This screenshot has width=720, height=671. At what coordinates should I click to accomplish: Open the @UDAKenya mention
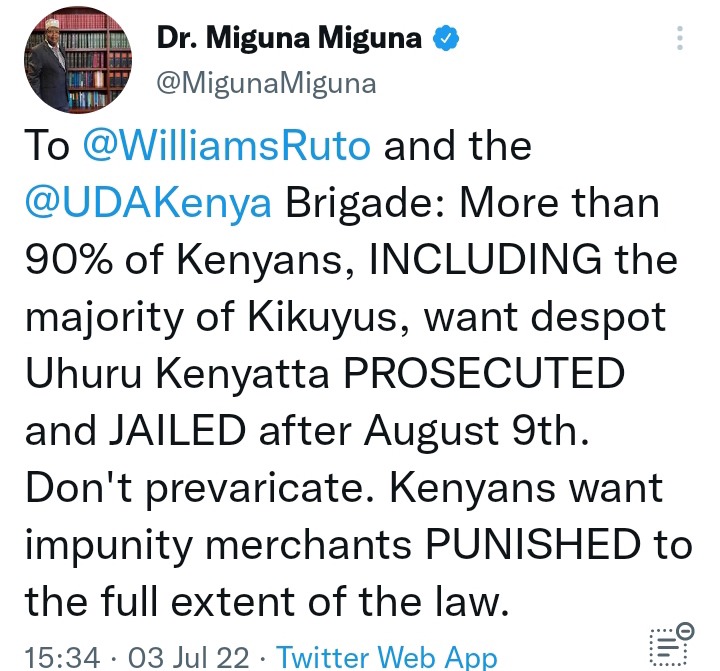click(148, 203)
